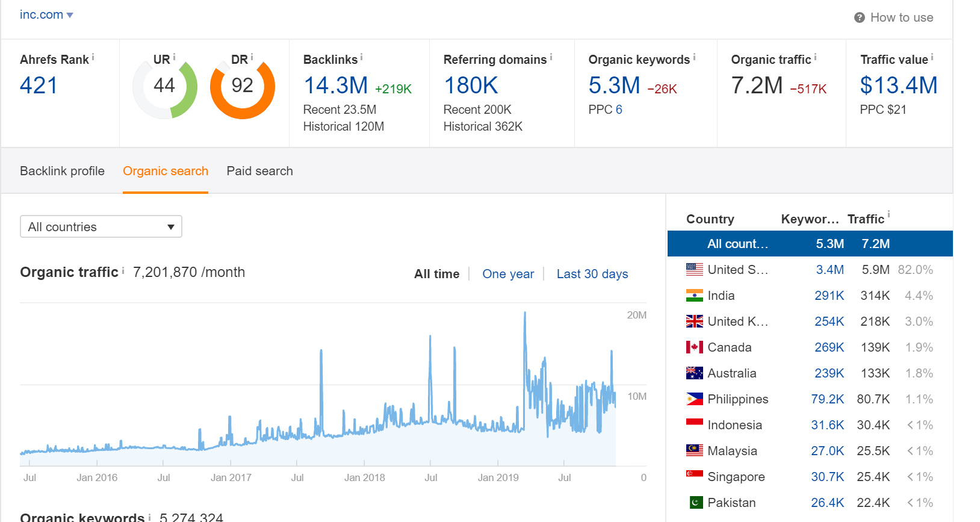Open Philippines 79.2K keywords link
The width and height of the screenshot is (980, 522).
click(828, 399)
